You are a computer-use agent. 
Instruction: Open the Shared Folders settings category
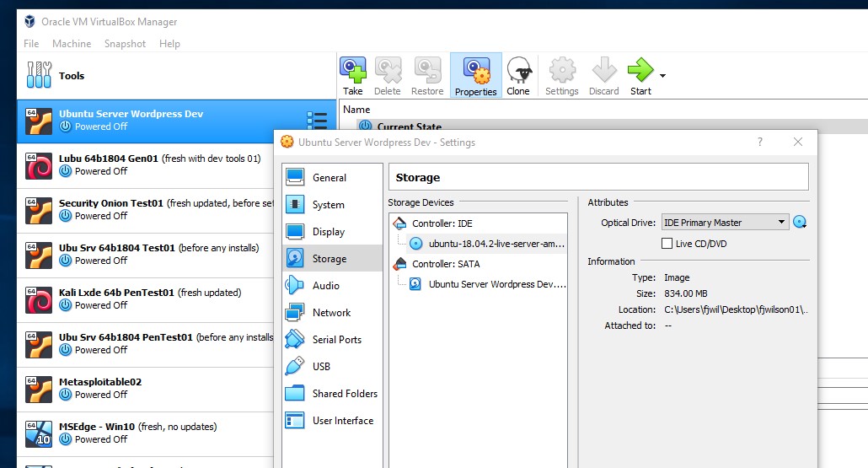(332, 393)
